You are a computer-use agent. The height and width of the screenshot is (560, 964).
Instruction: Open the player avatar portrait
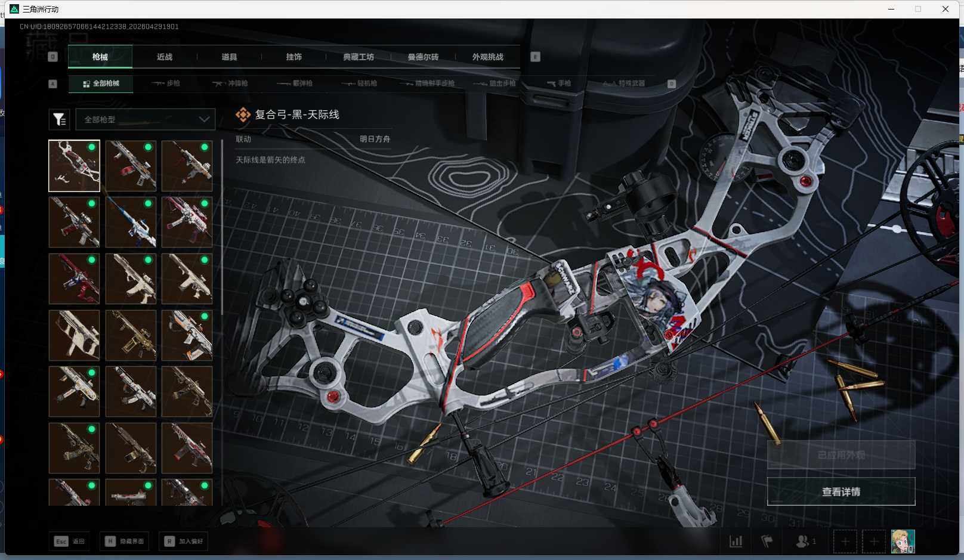pyautogui.click(x=903, y=542)
